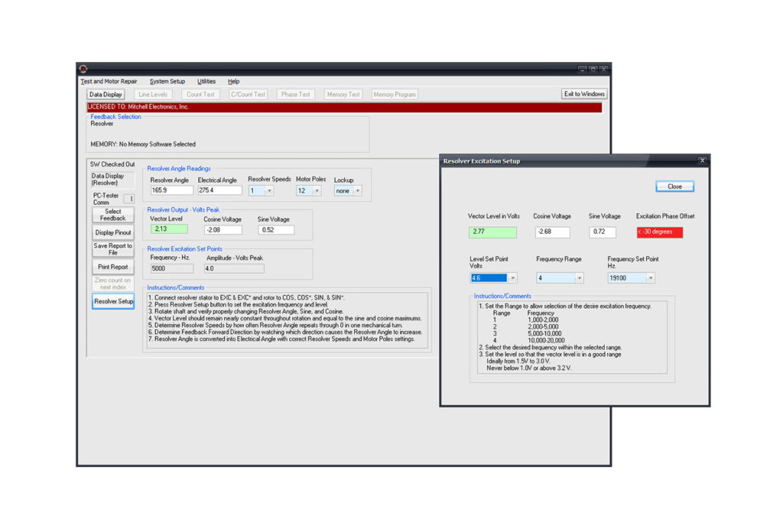Click the red Excitation Phase Offset indicator

[x=659, y=232]
